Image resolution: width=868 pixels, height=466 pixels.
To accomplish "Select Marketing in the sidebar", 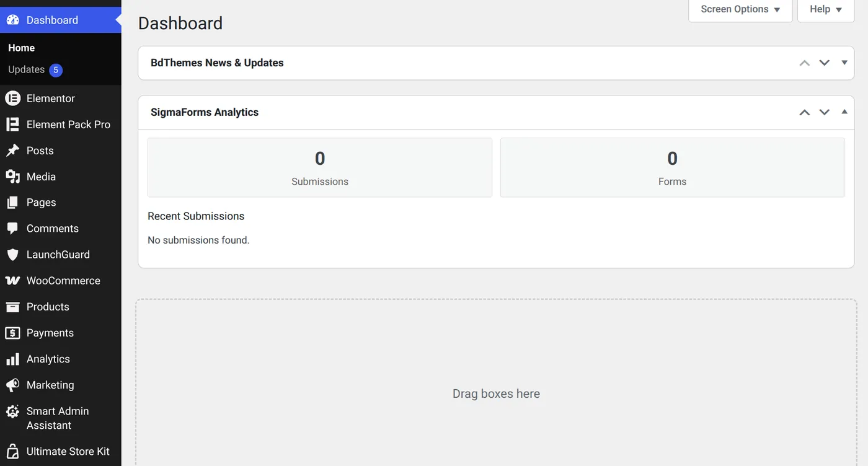I will 61,385.
